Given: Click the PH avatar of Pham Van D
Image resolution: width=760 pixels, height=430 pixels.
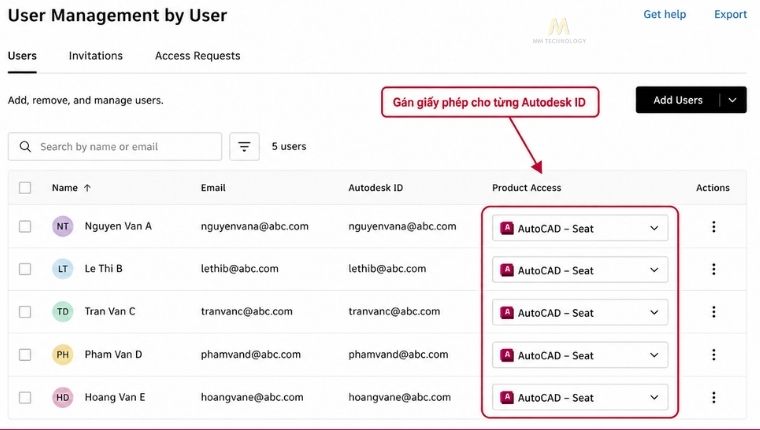Looking at the screenshot, I should tap(63, 354).
